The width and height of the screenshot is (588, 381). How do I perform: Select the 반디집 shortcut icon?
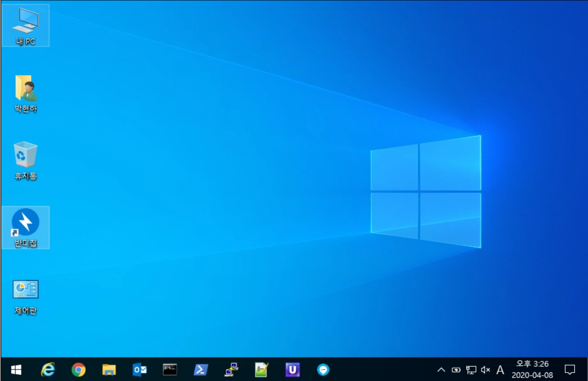25,228
